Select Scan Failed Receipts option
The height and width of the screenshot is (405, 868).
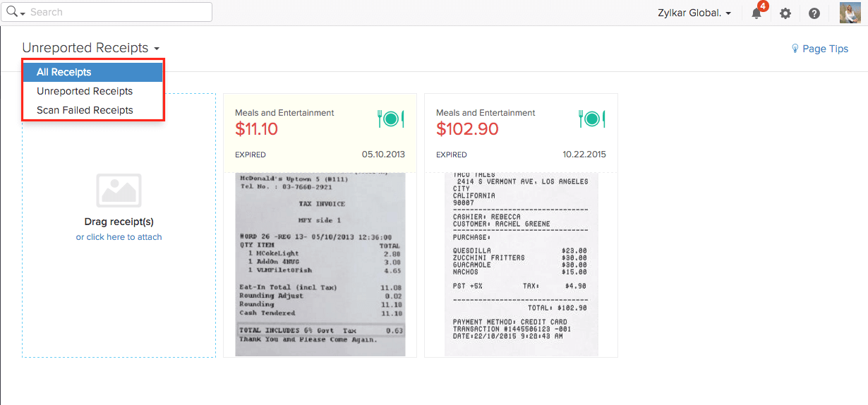85,110
